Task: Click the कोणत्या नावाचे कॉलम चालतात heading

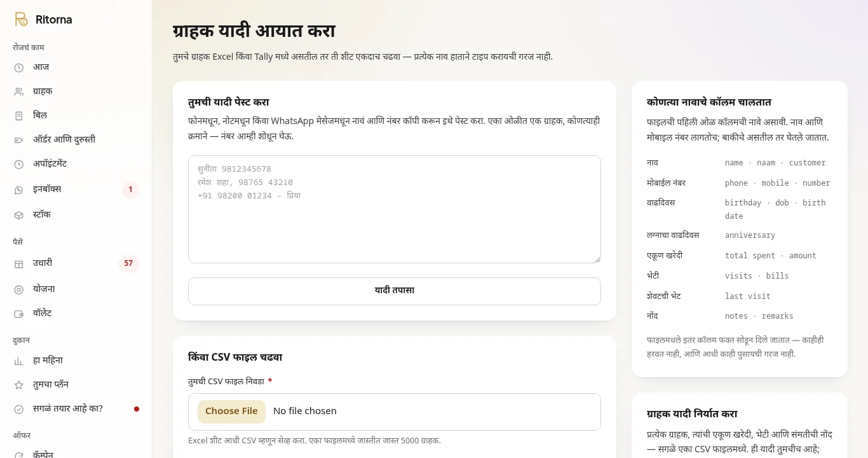Action: coord(709,102)
